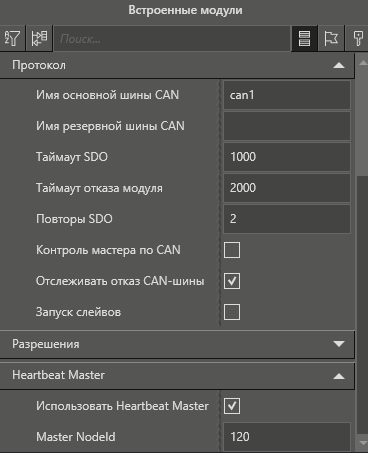This screenshot has height=453, width=368.
Task: Edit the Master NodeId value 120
Action: 287,437
